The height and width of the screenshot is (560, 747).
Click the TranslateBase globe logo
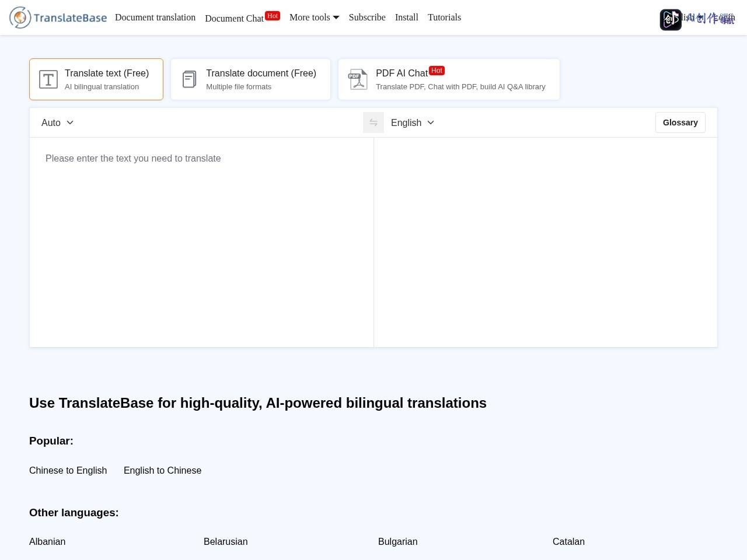click(20, 17)
